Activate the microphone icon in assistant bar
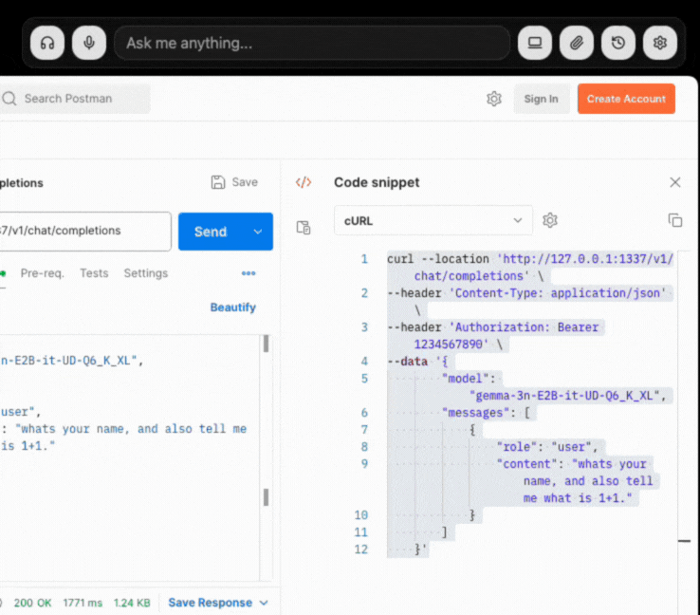700x615 pixels. (x=89, y=43)
